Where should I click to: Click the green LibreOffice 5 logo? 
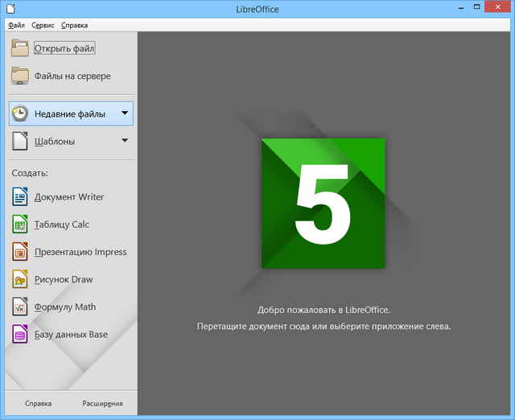(323, 203)
